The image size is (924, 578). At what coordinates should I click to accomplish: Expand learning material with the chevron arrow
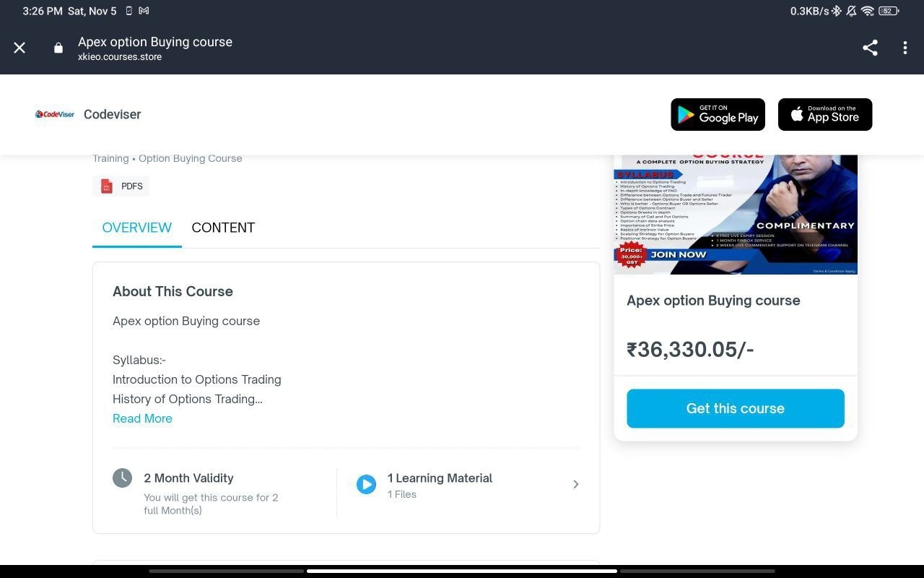(x=576, y=484)
